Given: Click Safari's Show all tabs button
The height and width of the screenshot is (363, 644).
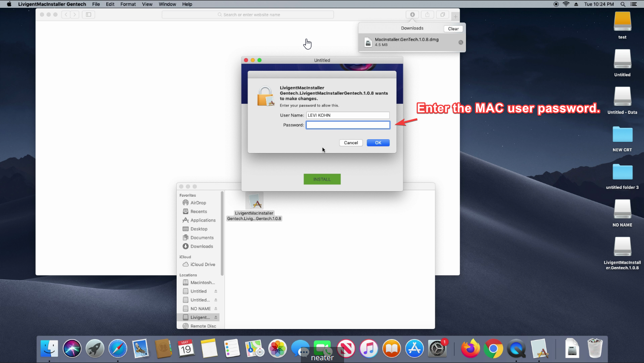Looking at the screenshot, I should click(443, 15).
